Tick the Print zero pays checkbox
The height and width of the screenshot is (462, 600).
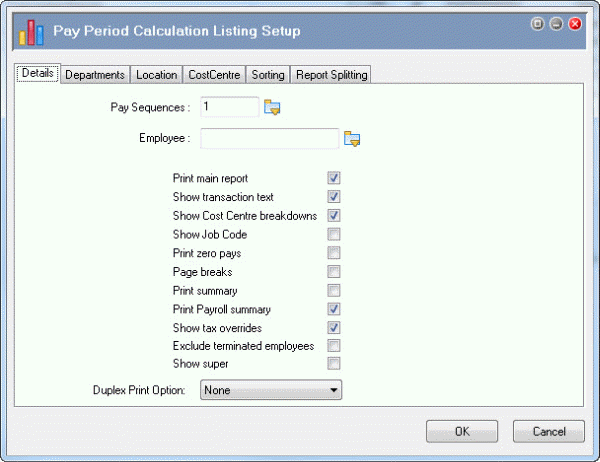[334, 253]
